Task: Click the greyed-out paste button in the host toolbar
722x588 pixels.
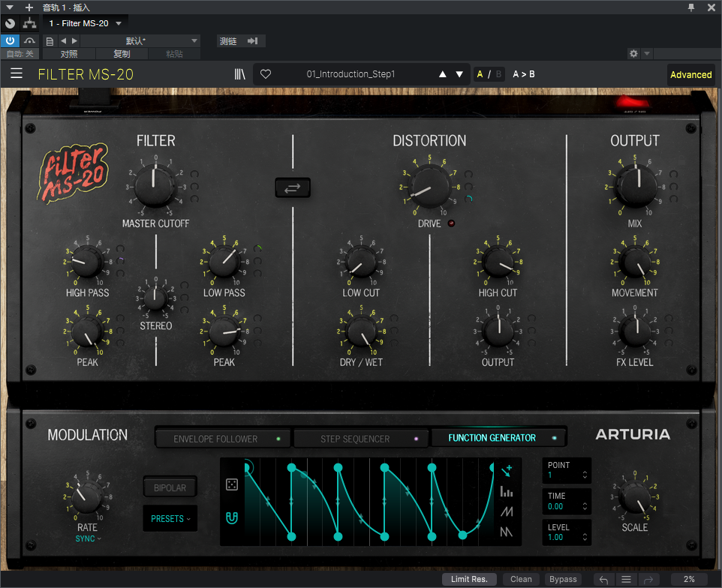Action: click(174, 54)
